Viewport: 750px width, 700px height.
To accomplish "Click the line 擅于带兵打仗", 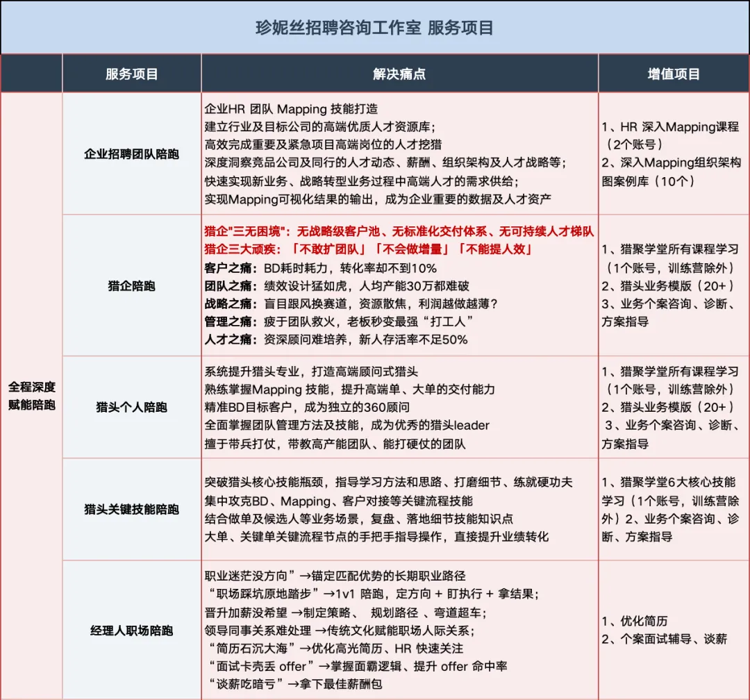I will 335,444.
